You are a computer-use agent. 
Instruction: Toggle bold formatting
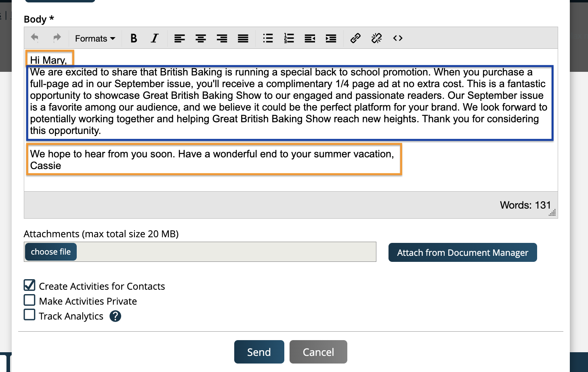pyautogui.click(x=134, y=38)
